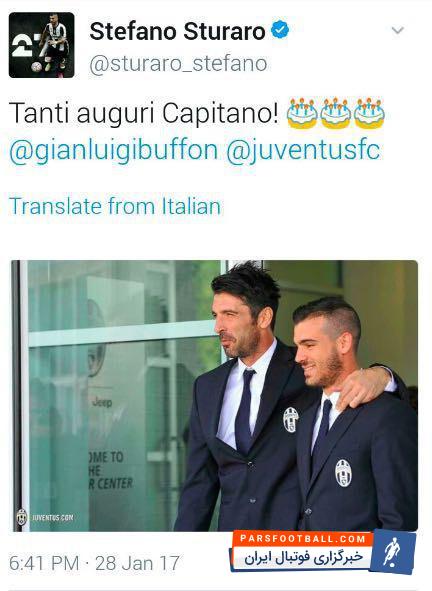Click the Juventus.com crest watermark
432x591 pixels.
pyautogui.click(x=22, y=518)
